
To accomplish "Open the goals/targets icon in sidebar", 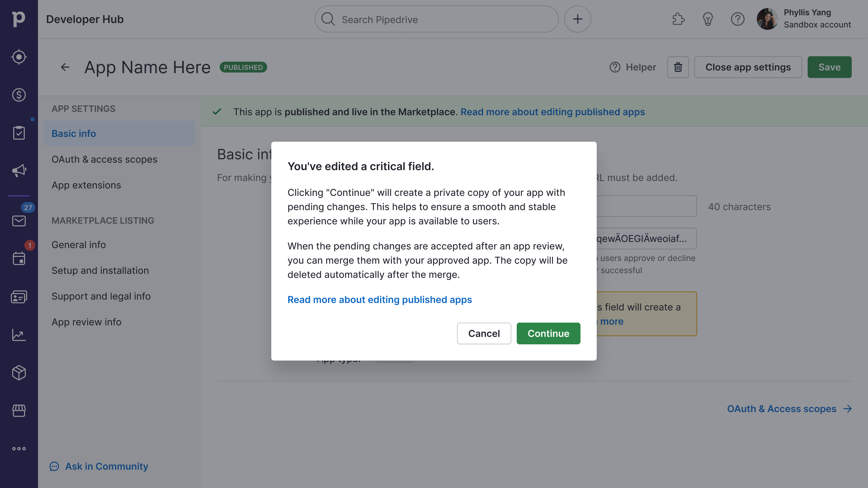I will pyautogui.click(x=19, y=57).
